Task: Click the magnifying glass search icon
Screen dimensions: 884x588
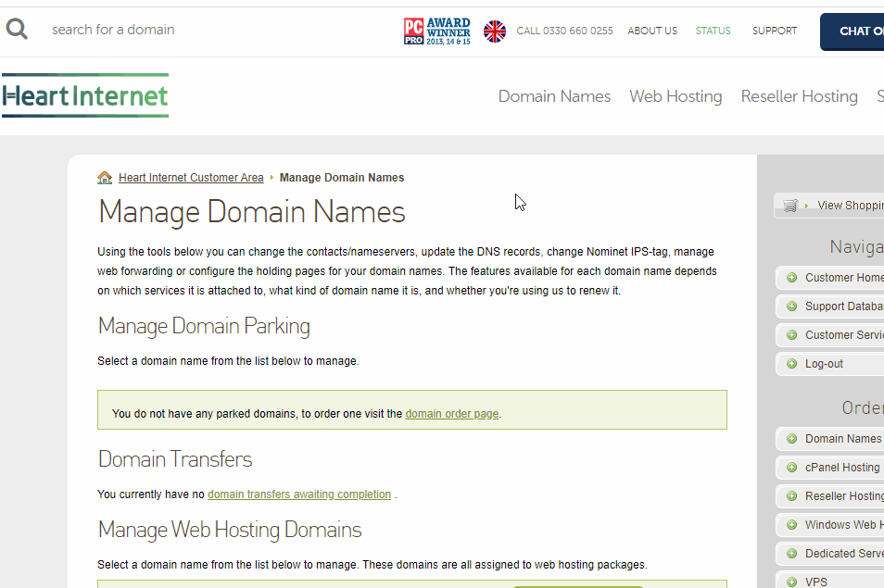Action: pos(17,29)
